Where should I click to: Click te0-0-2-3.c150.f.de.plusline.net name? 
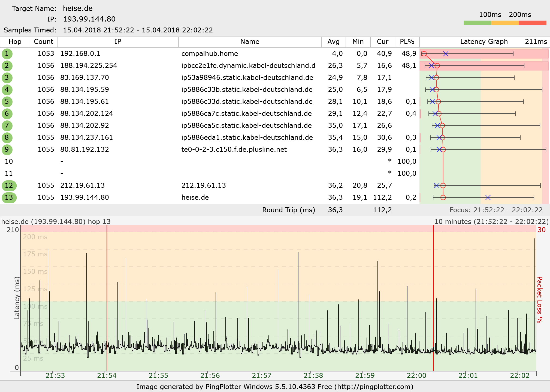234,150
